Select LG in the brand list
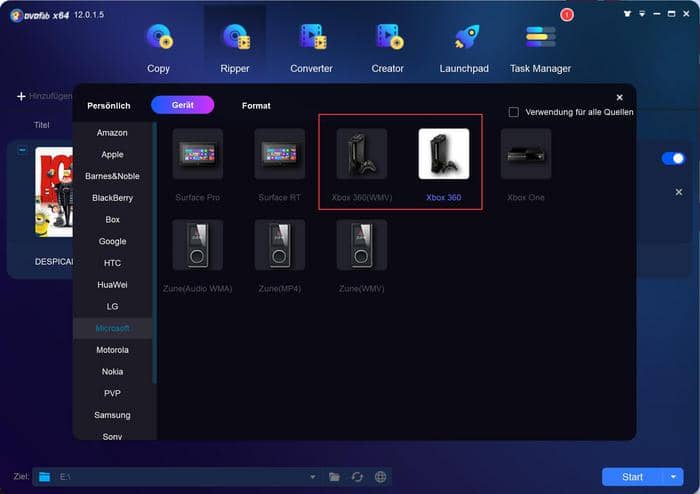 click(112, 307)
